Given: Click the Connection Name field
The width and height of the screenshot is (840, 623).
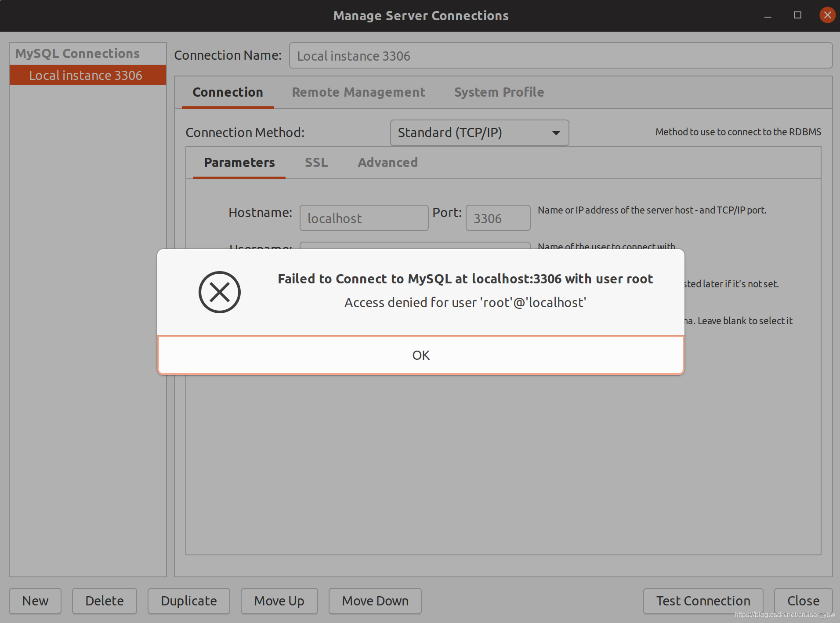Looking at the screenshot, I should [561, 56].
